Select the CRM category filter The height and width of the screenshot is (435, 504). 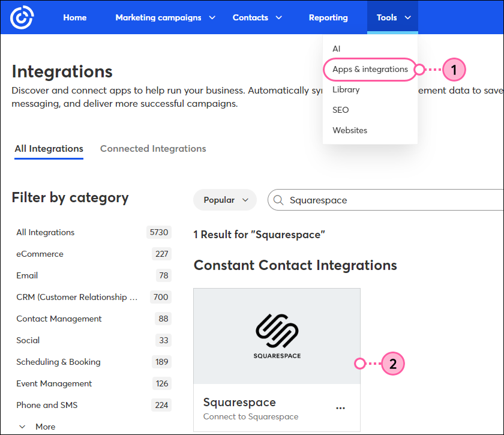(x=77, y=297)
